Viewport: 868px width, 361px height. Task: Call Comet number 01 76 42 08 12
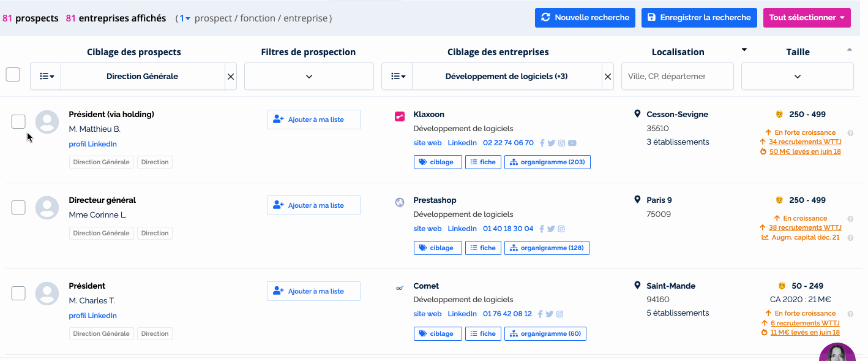point(507,314)
